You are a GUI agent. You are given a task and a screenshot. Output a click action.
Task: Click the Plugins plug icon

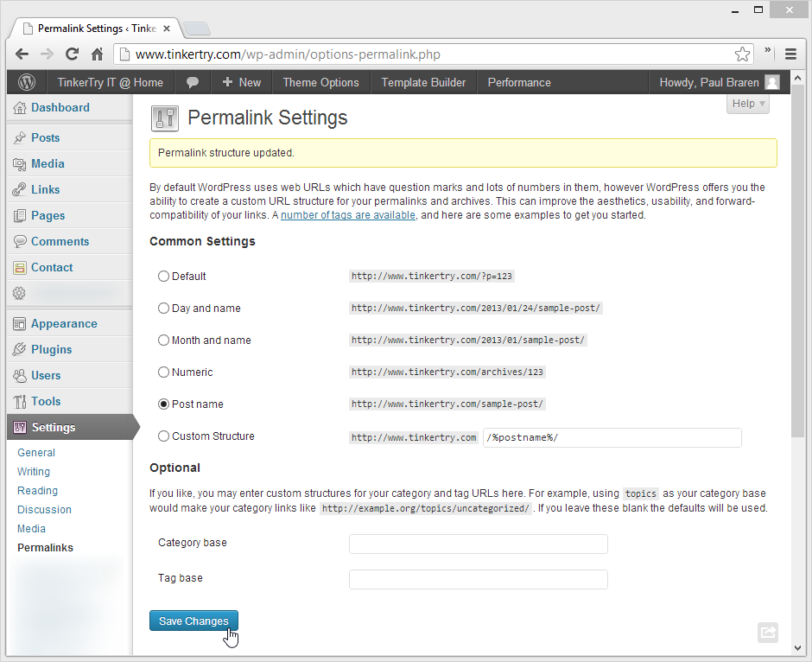(20, 350)
